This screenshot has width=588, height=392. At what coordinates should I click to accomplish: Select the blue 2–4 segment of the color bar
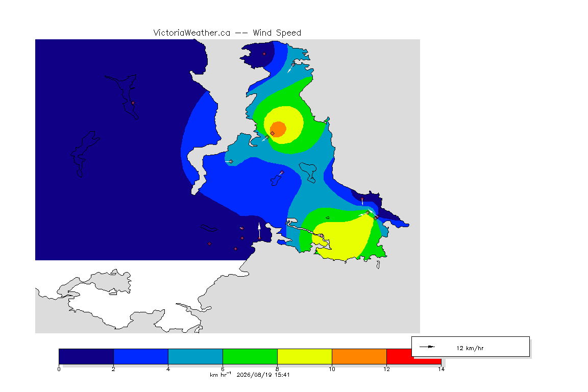141,356
